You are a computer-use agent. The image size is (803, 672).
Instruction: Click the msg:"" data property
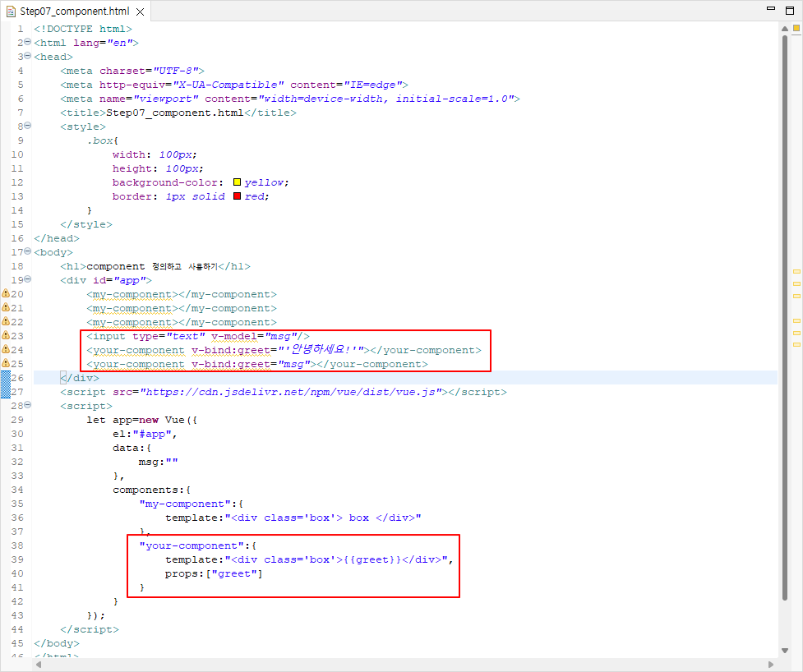(x=159, y=462)
